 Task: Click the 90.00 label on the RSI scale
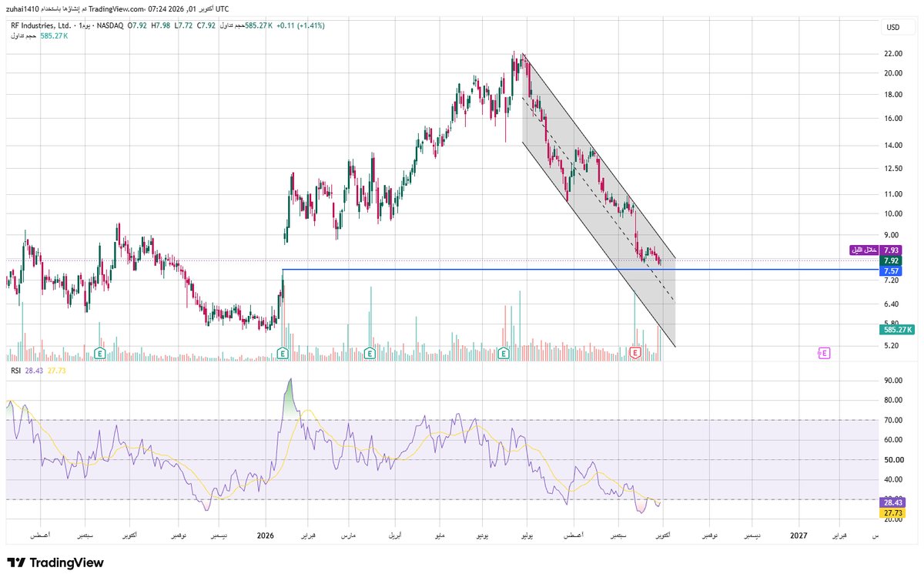pos(893,381)
